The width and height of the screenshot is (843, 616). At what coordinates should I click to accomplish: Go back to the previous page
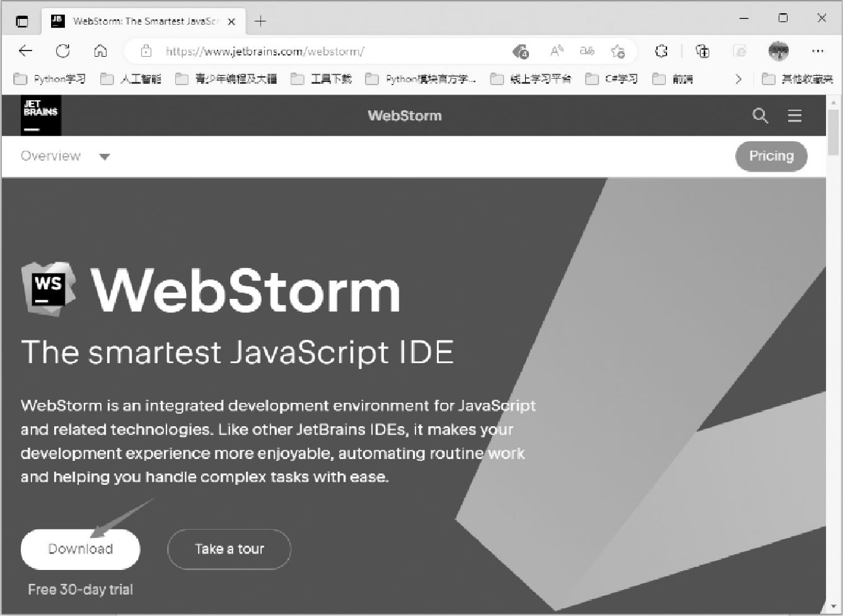coord(25,51)
